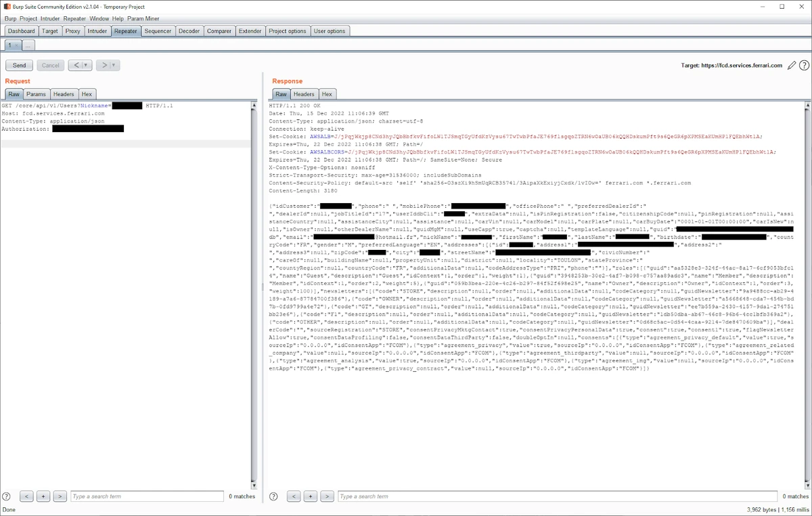Image resolution: width=812 pixels, height=516 pixels.
Task: Open Repeater help question mark icon near target
Action: coord(804,66)
